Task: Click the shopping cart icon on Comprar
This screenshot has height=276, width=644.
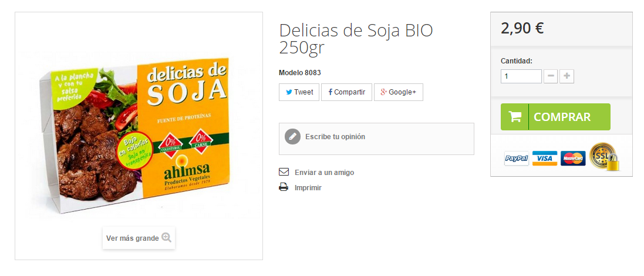Action: [515, 117]
